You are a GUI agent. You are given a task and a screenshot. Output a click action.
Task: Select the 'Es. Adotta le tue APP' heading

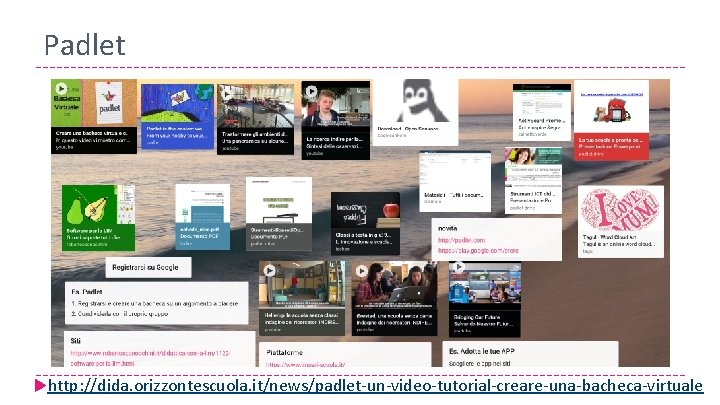point(482,351)
